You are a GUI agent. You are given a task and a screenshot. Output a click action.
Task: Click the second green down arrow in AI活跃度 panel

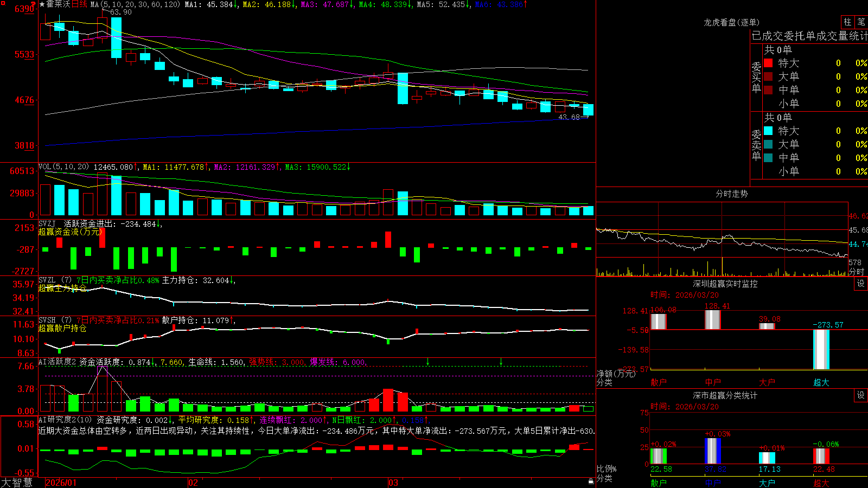pos(501,361)
